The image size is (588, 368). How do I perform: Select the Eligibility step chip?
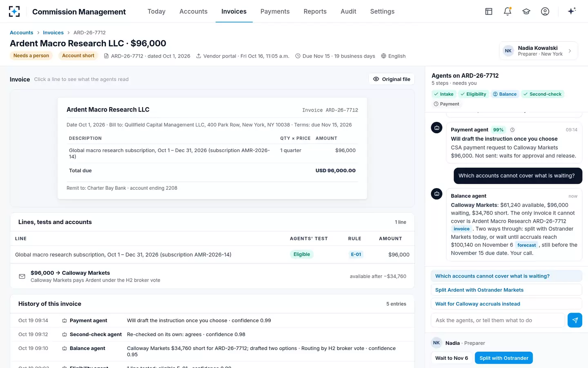[473, 94]
